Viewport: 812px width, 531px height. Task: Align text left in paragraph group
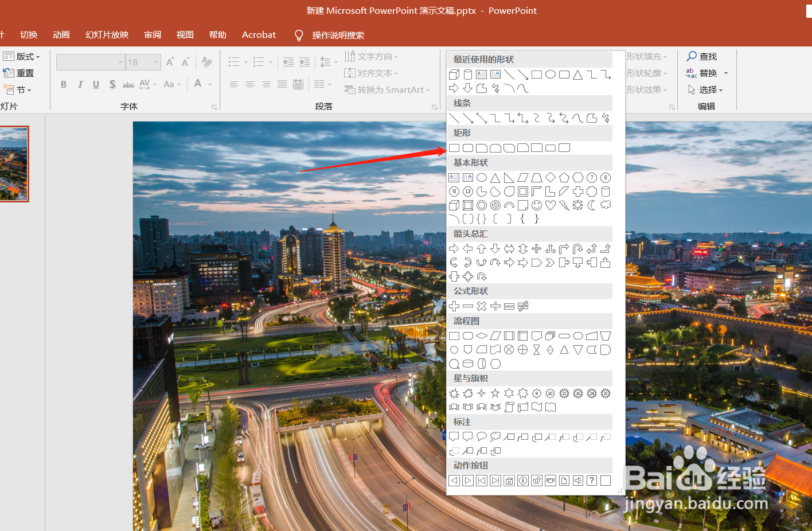click(x=234, y=84)
